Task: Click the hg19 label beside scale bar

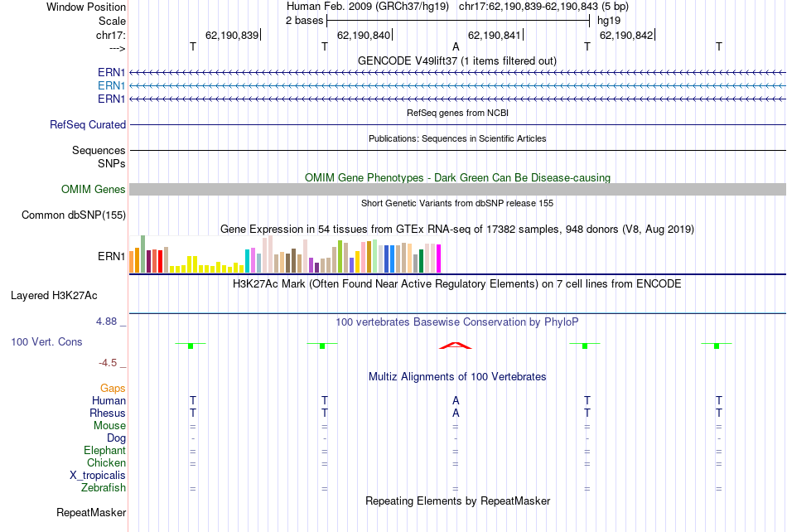Action: pos(609,21)
